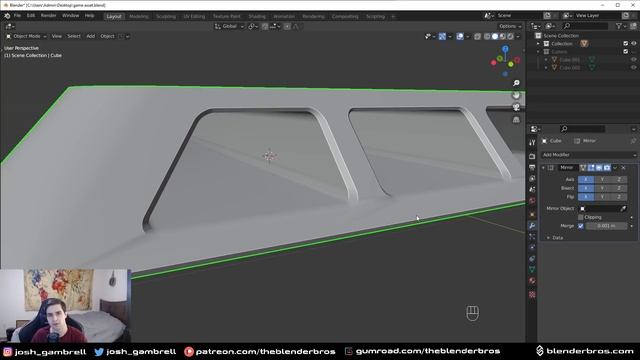Open the Edit menu

tap(31, 16)
